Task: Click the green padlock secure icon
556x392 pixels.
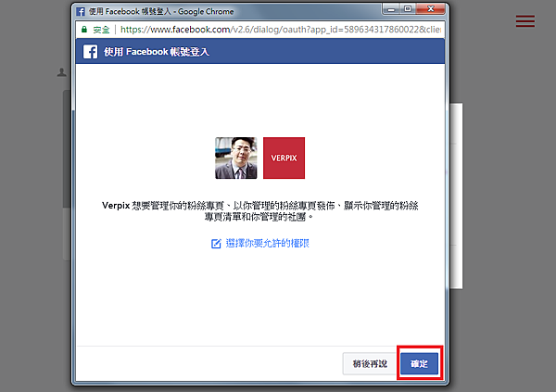Action: click(x=84, y=30)
